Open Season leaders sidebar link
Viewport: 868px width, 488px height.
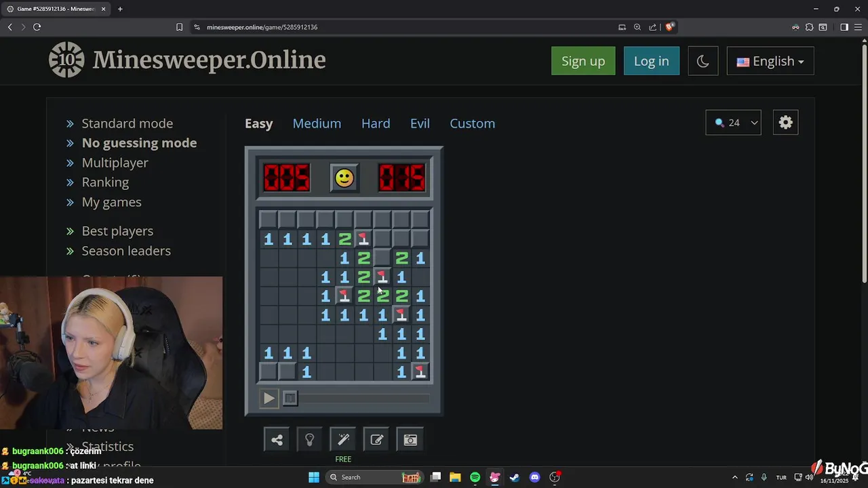pyautogui.click(x=126, y=251)
